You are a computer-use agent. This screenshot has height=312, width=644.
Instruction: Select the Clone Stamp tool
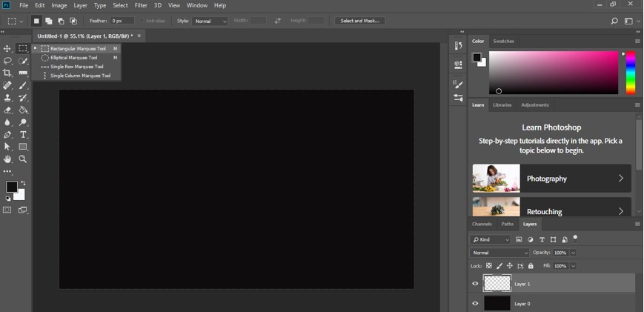pyautogui.click(x=7, y=98)
